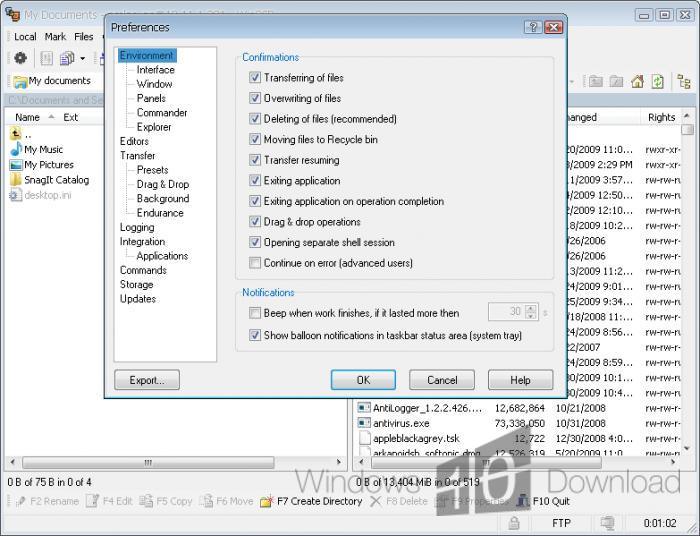Open Local menu in main window
Viewport: 700px width, 536px height.
pos(25,37)
